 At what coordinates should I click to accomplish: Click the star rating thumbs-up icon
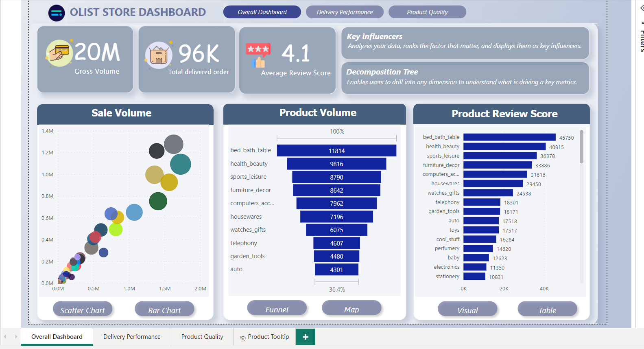[x=258, y=55]
